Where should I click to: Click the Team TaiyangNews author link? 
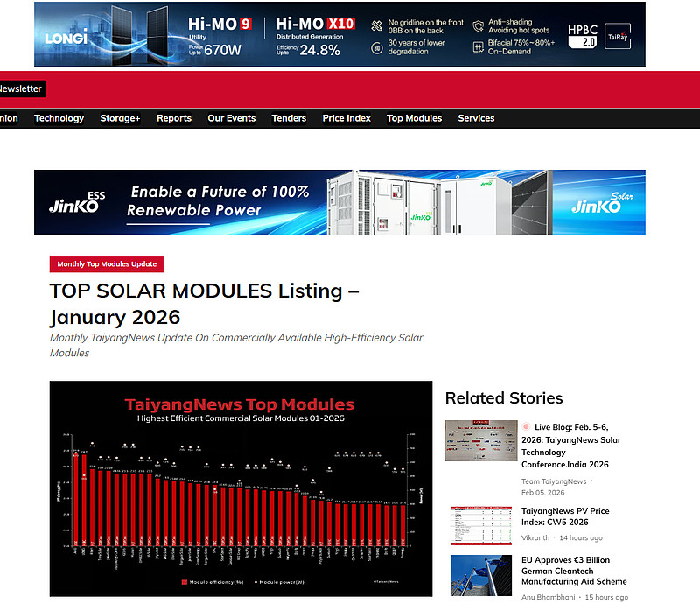[554, 481]
